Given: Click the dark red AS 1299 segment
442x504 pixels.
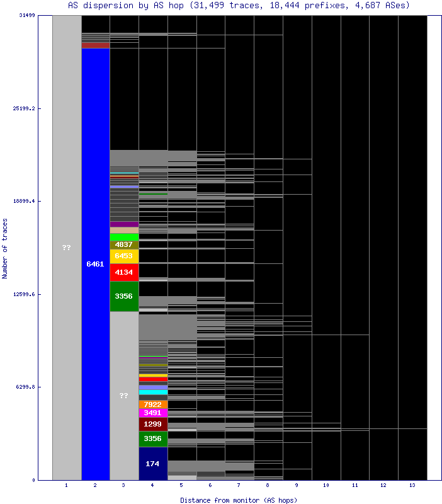Looking at the screenshot, I should pos(153,424).
